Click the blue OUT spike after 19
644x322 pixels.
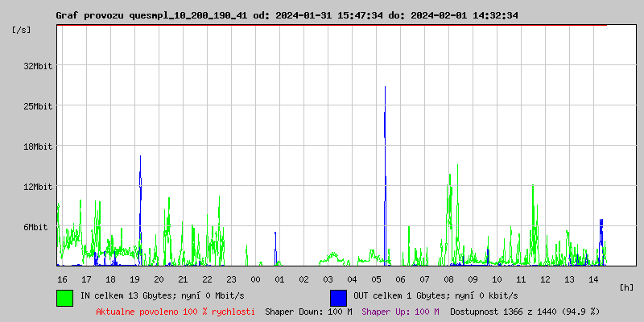point(140,209)
